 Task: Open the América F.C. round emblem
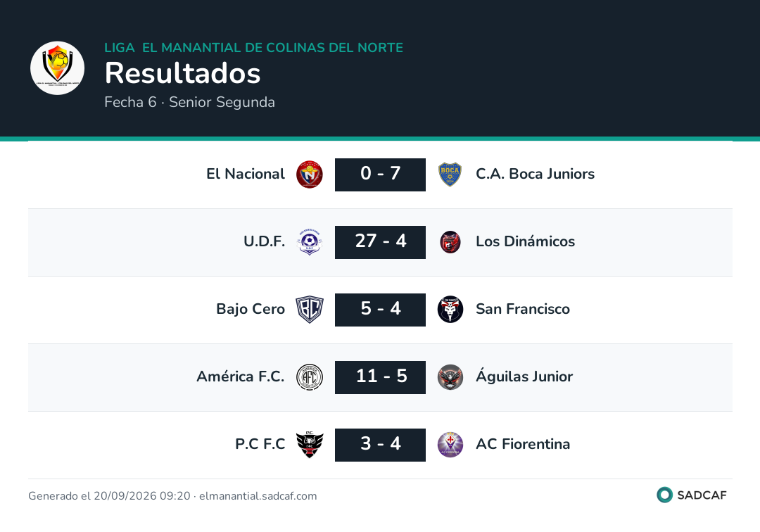310,377
